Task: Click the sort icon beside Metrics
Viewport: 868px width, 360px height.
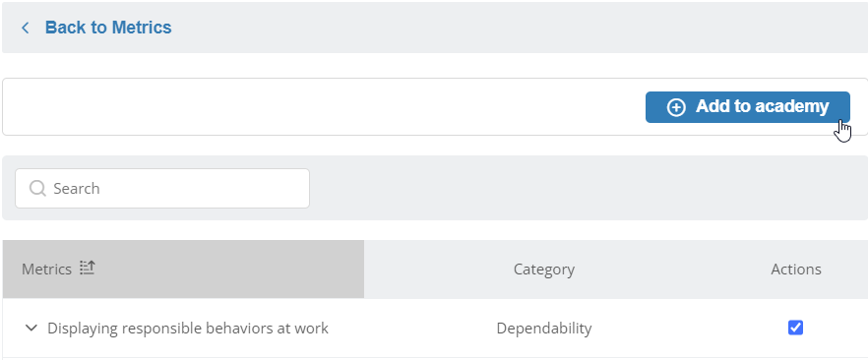Action: 87,269
